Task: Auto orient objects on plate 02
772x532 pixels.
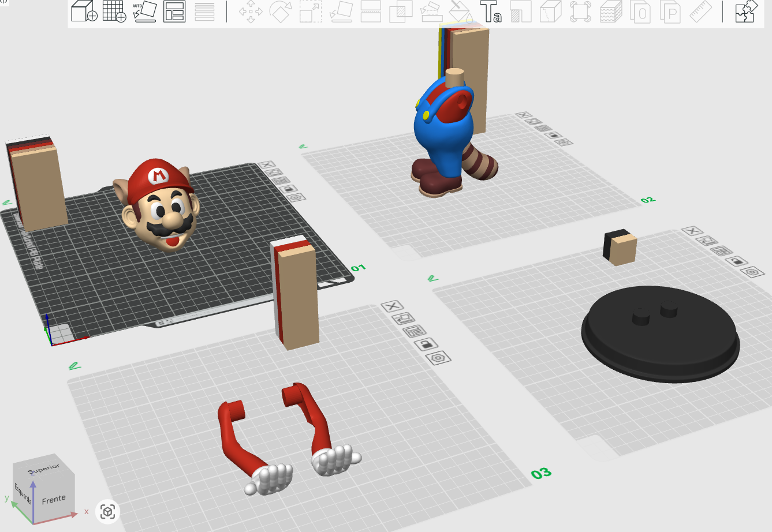Action: [x=534, y=122]
